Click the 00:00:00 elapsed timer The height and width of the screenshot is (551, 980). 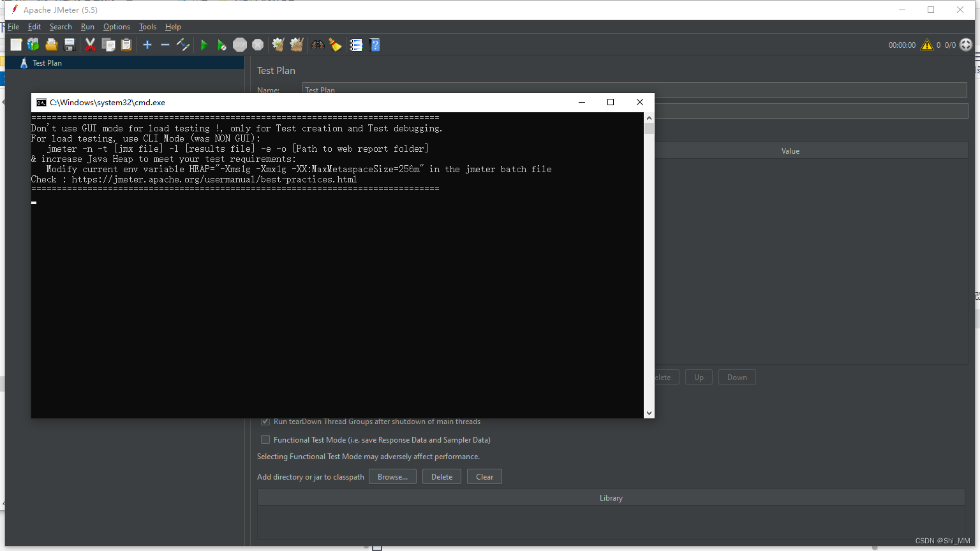pyautogui.click(x=902, y=45)
